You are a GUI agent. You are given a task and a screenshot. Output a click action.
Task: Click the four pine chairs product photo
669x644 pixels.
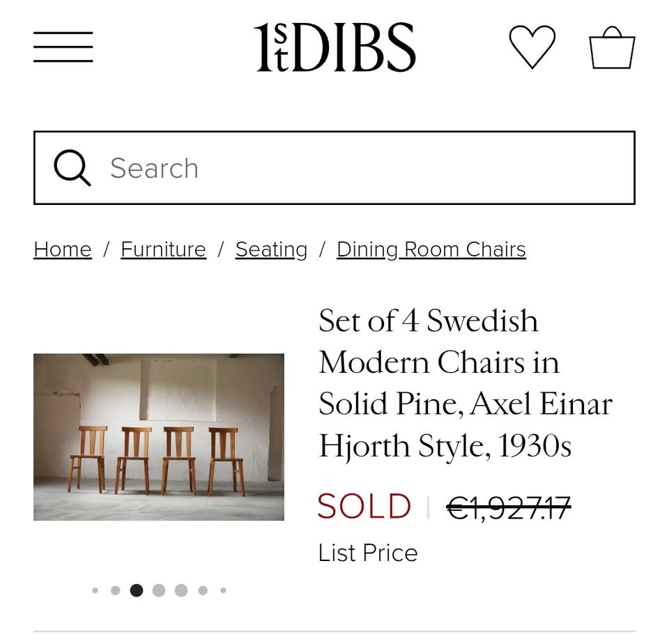[x=159, y=437]
